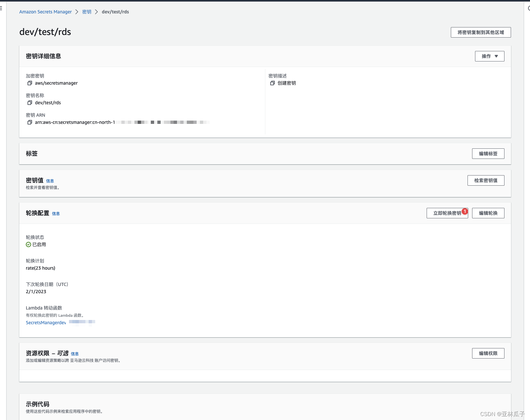Click 将密钥复制到其他区域 button
Image resolution: width=530 pixels, height=420 pixels.
coord(481,32)
